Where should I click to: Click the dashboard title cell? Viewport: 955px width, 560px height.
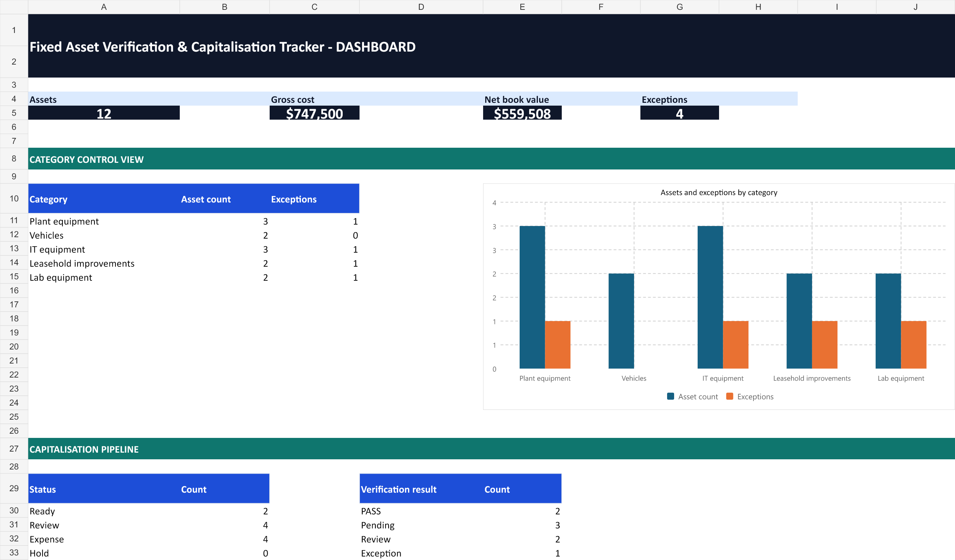[492, 46]
